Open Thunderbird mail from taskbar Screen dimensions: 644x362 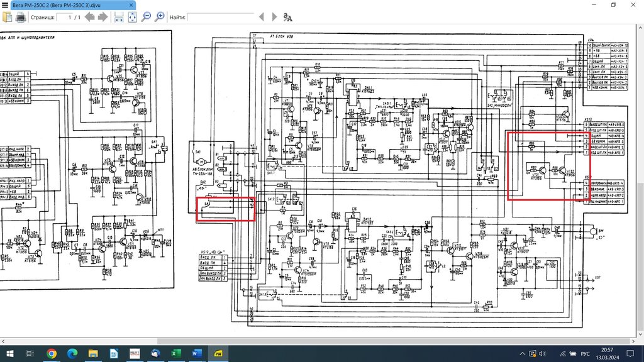pos(155,353)
